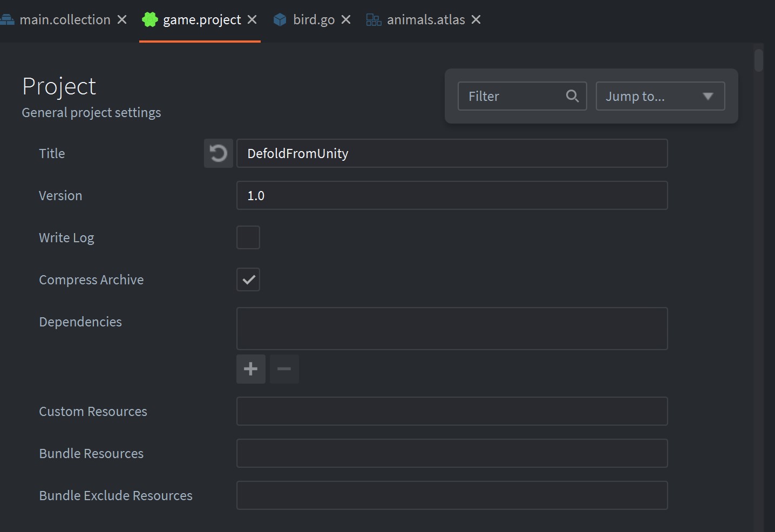Uncheck the Compress Archive checkbox
The image size is (775, 532).
pos(248,279)
